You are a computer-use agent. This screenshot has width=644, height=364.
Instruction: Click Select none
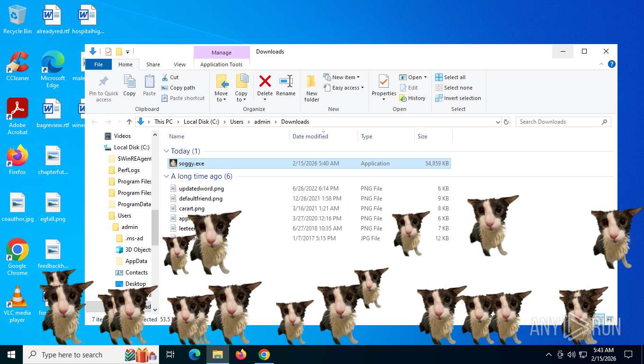453,88
